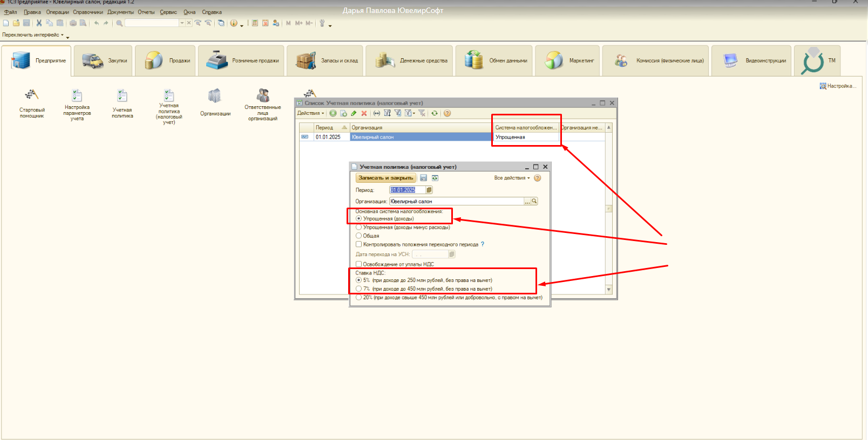Click the Set period interval icon in list window

(x=377, y=113)
